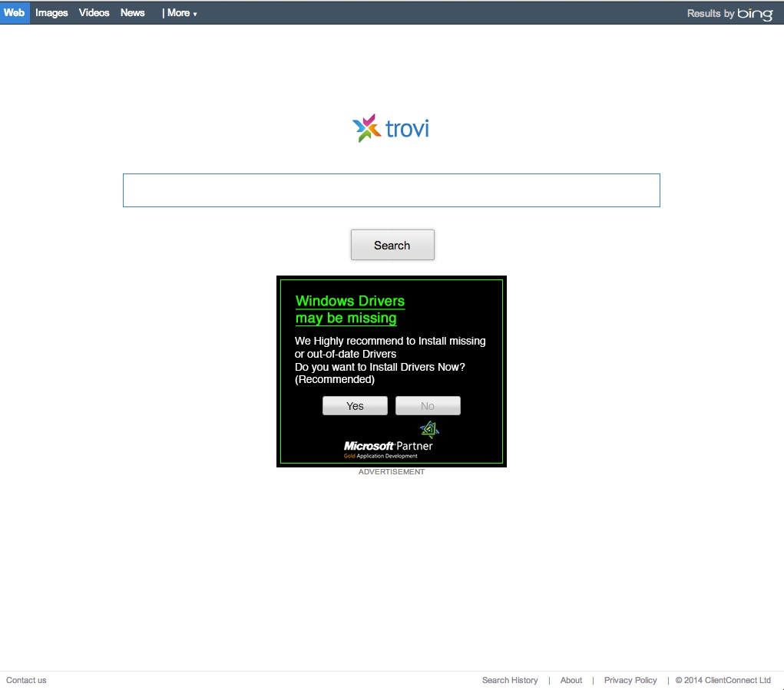Click the Bing logo in header
This screenshot has height=690, width=784.
(x=755, y=14)
